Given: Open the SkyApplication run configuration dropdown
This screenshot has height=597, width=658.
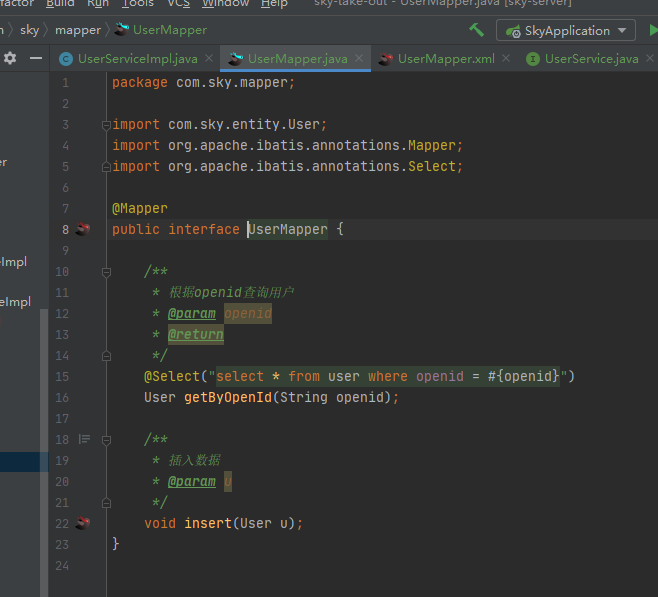Looking at the screenshot, I should (x=566, y=31).
